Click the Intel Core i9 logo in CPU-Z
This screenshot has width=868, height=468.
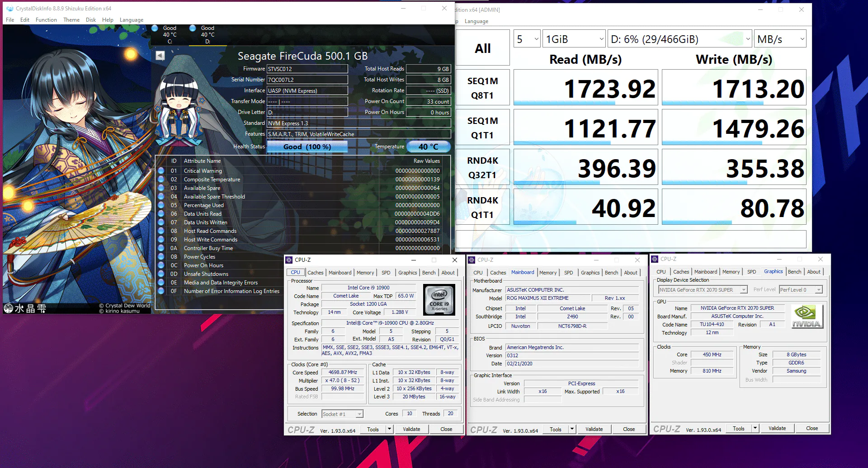pyautogui.click(x=439, y=300)
